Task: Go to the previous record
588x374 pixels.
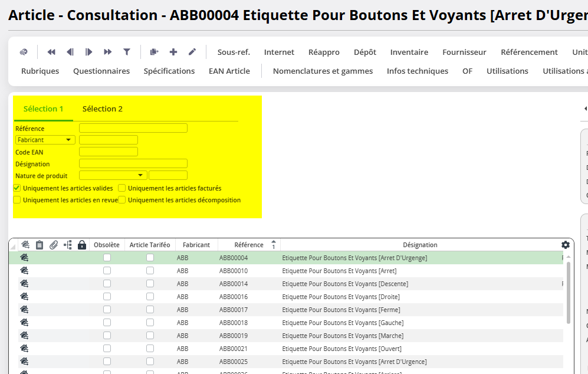Action: [70, 52]
